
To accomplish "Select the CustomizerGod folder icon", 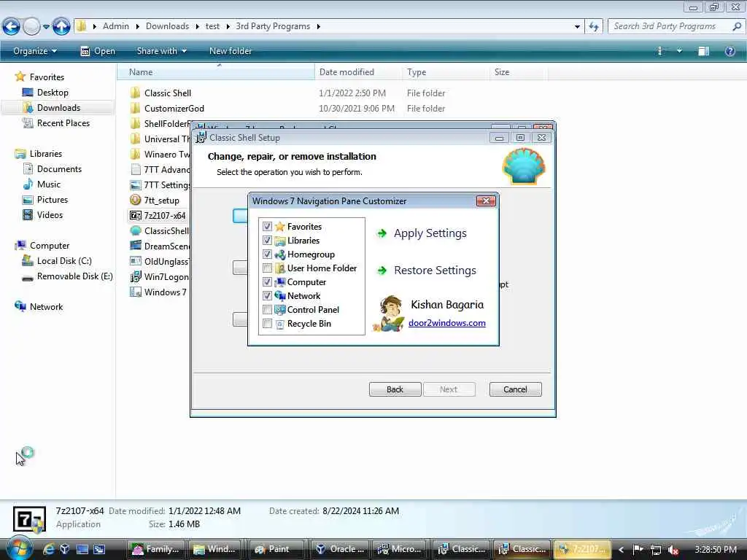I will coord(135,108).
